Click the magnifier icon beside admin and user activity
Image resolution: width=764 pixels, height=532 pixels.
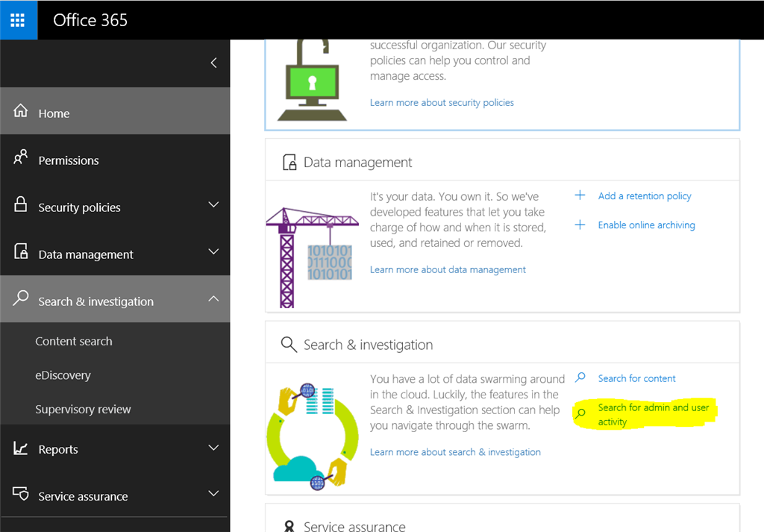coord(580,413)
